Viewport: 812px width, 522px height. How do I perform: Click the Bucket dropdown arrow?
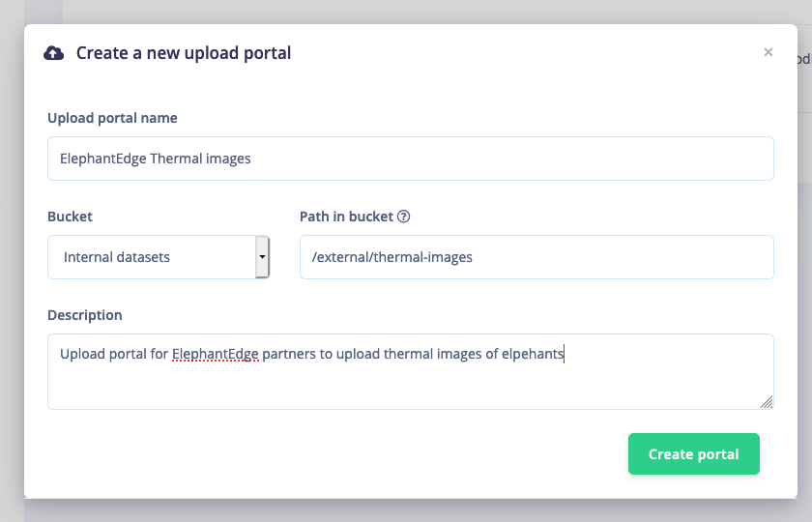(262, 257)
